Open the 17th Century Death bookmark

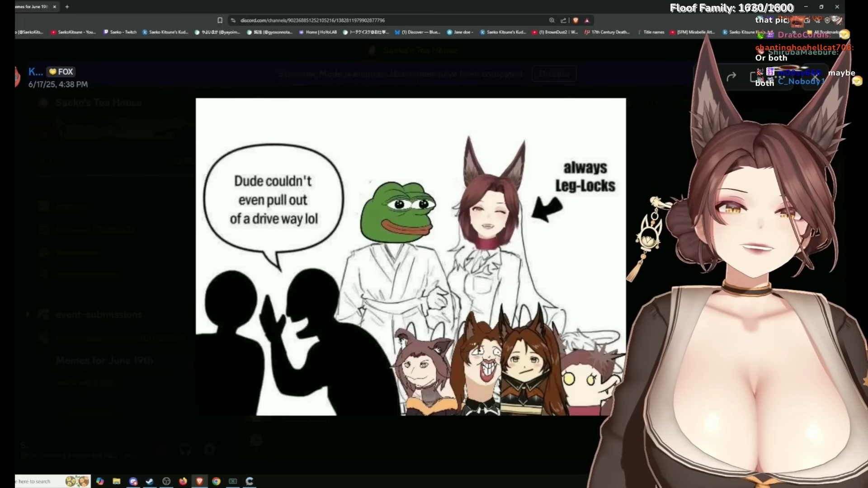pyautogui.click(x=607, y=32)
